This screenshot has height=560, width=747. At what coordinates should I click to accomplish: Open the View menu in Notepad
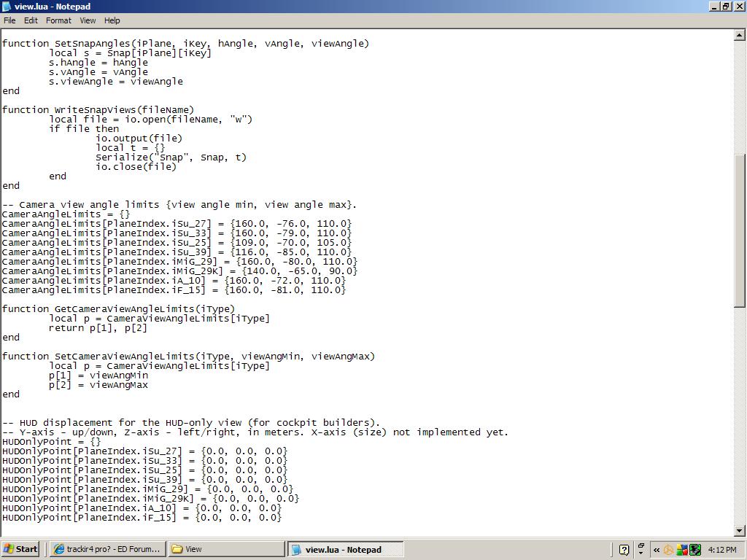[88, 20]
